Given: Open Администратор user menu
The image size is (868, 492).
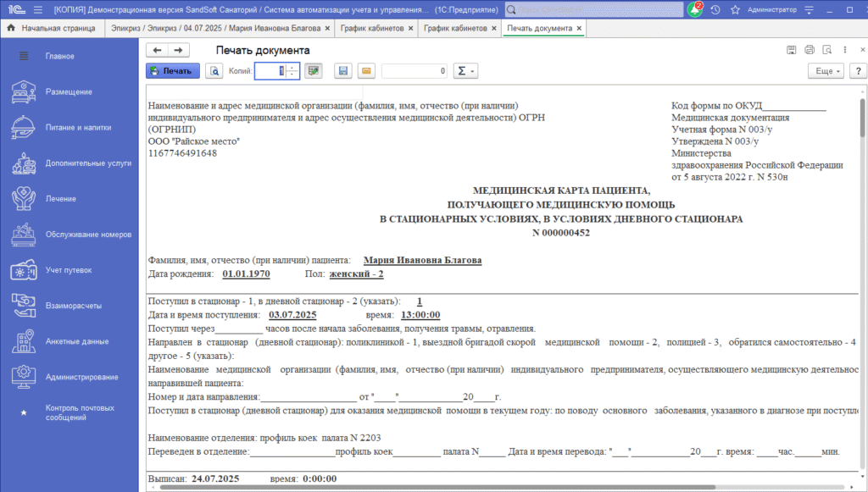Looking at the screenshot, I should click(x=772, y=9).
